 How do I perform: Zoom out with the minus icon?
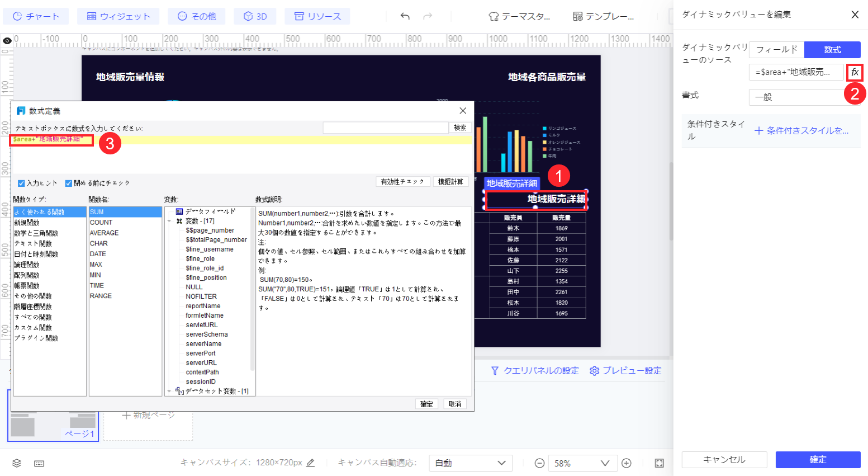point(539,463)
